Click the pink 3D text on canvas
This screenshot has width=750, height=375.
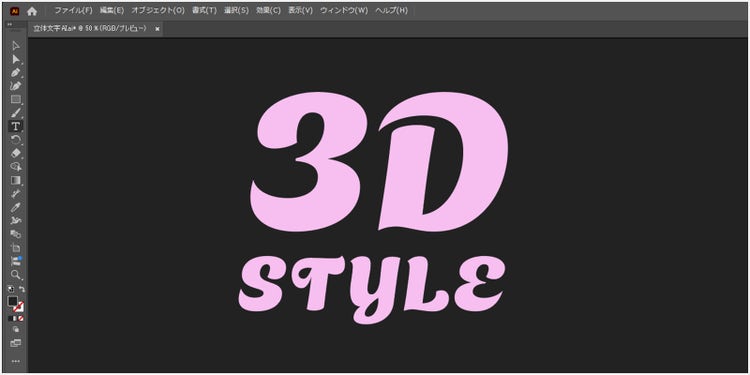[x=378, y=162]
